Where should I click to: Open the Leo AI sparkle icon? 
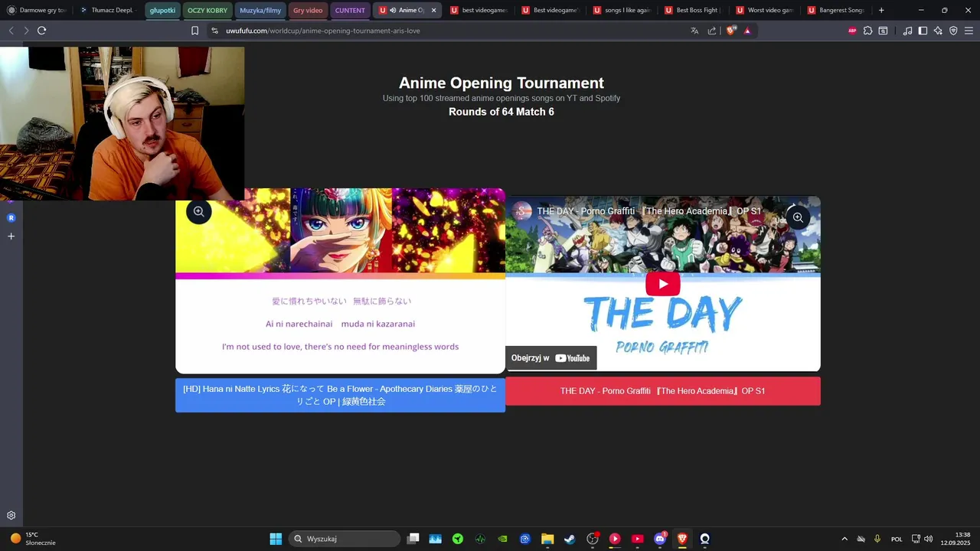click(938, 31)
